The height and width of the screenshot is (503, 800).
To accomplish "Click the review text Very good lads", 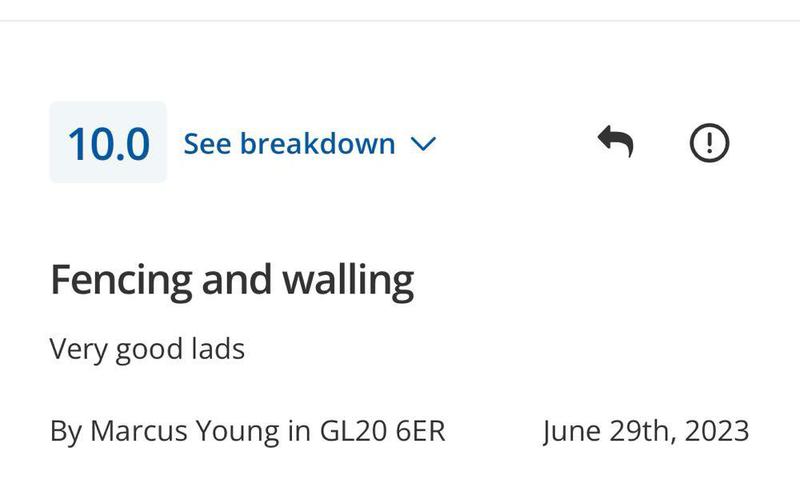I will coord(147,350).
